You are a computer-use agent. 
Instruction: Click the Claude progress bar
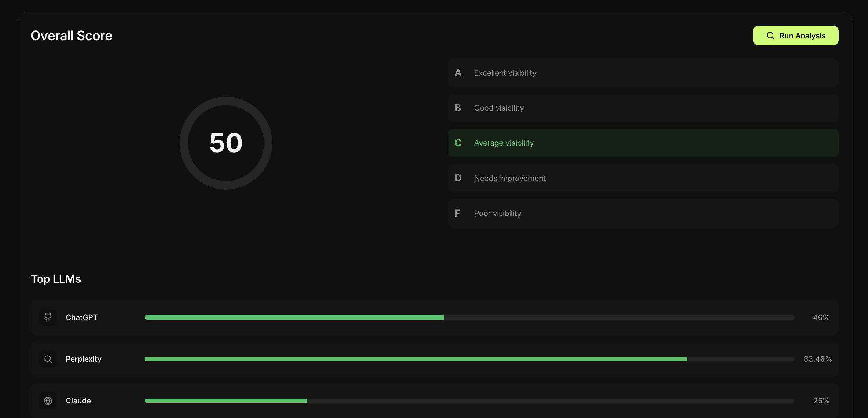469,401
